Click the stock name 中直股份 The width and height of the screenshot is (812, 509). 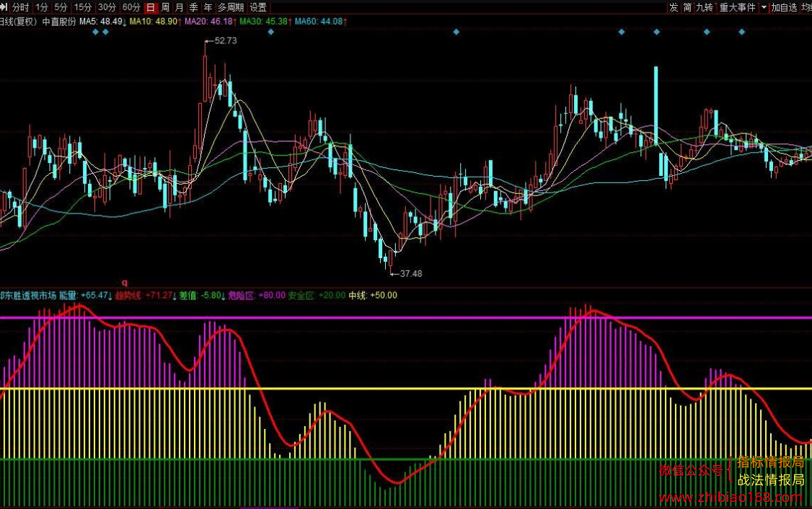click(59, 21)
